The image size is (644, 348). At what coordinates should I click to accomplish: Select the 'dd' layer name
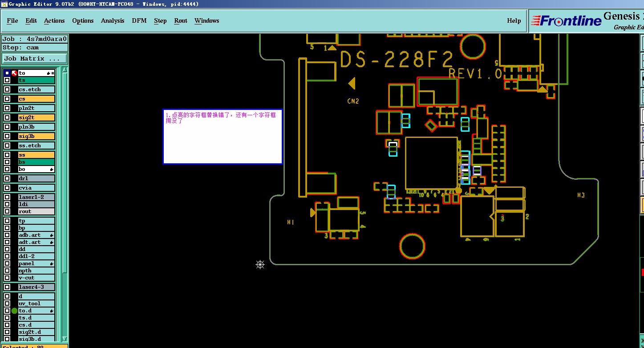pos(36,249)
